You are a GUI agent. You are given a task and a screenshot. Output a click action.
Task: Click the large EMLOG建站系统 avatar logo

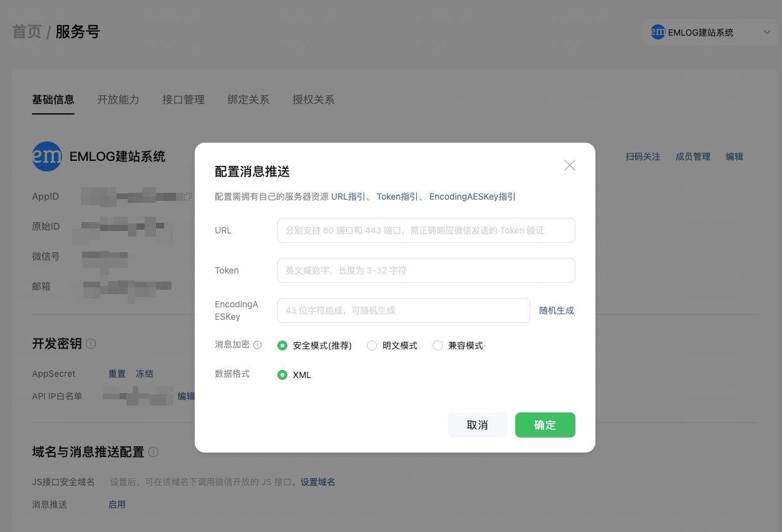click(47, 156)
